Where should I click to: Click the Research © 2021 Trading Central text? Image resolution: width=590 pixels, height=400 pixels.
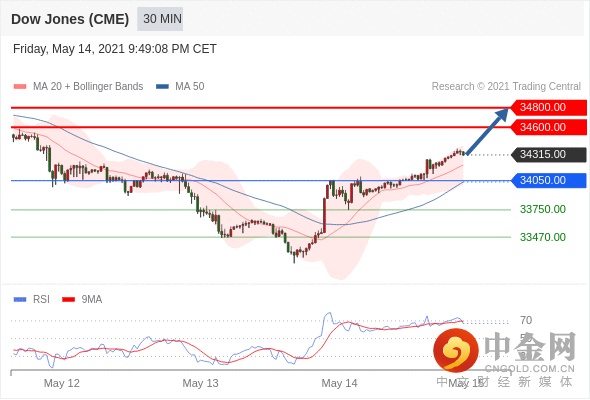click(506, 87)
